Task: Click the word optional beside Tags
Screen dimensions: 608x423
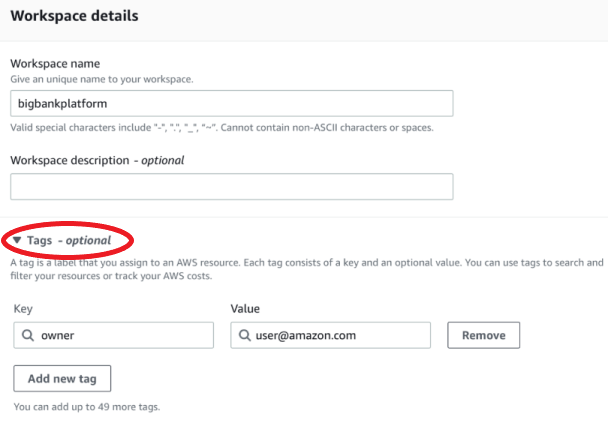Action: click(88, 241)
